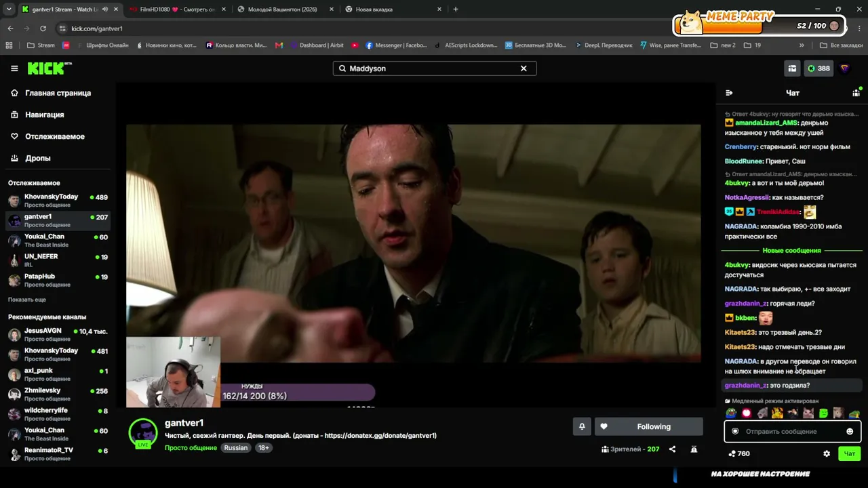This screenshot has height=488, width=868.
Task: Open recommended channel axl_punk
Action: 58,374
